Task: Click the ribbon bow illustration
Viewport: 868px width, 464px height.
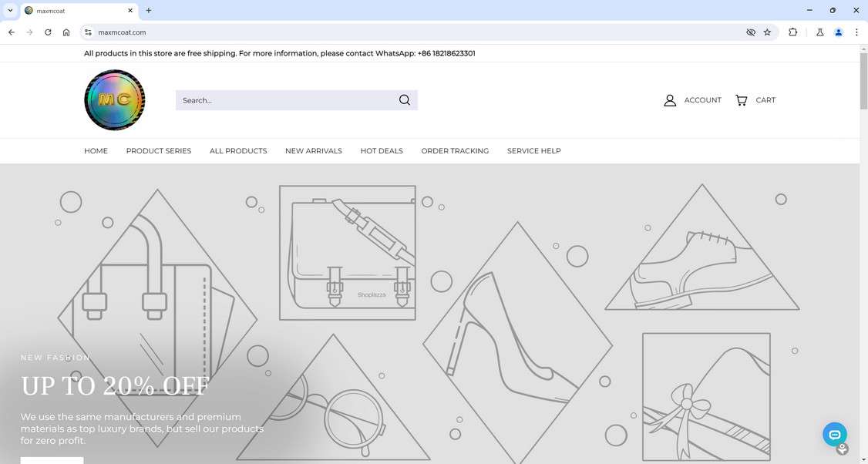Action: point(706,397)
